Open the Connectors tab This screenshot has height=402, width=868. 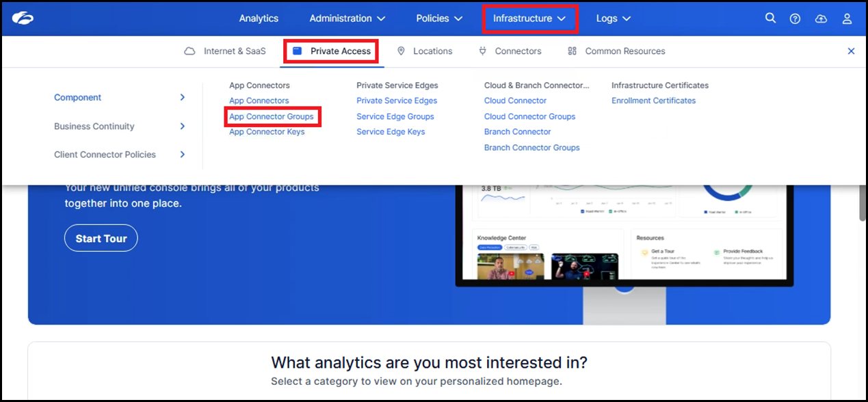510,51
